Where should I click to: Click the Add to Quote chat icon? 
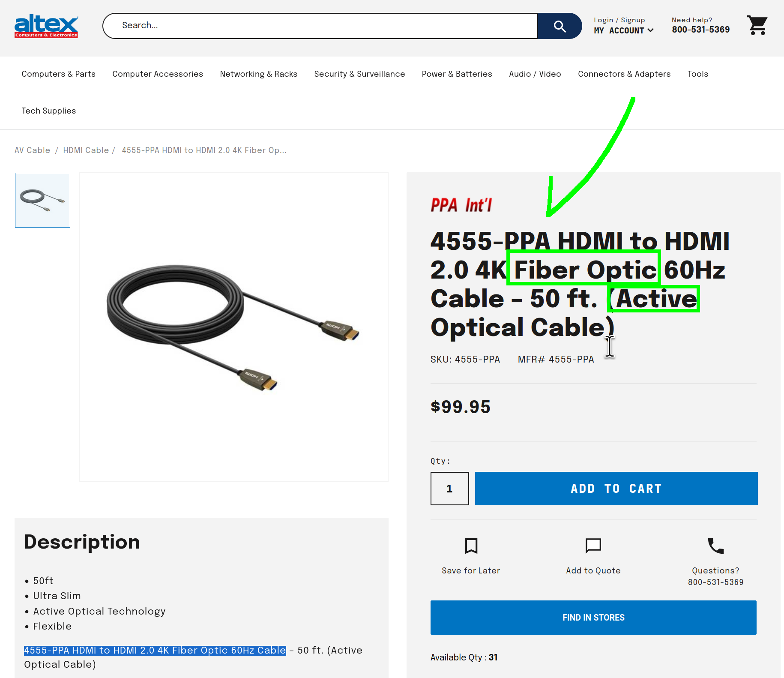[x=593, y=546]
